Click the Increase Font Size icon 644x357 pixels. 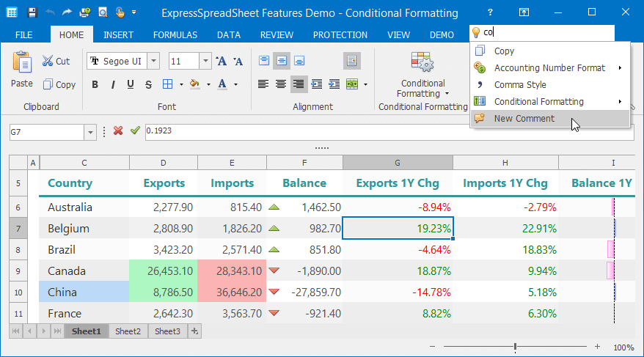click(x=222, y=62)
